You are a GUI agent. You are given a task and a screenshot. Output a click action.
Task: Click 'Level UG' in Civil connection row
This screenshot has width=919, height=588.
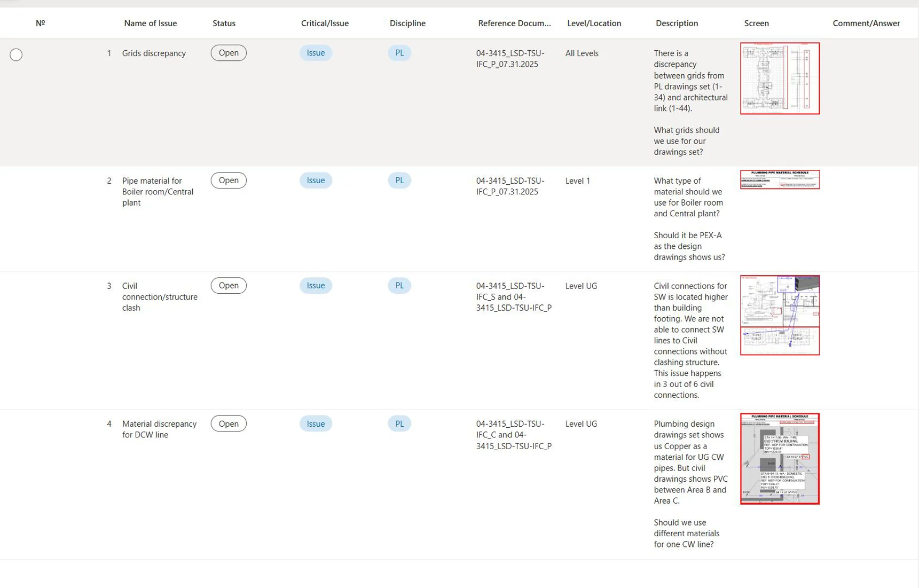pyautogui.click(x=581, y=286)
